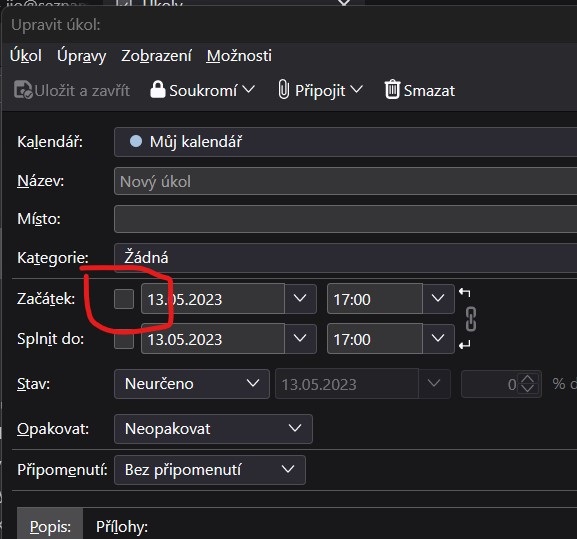Click Smazat to delete the task
The width and height of the screenshot is (577, 539).
(x=420, y=90)
